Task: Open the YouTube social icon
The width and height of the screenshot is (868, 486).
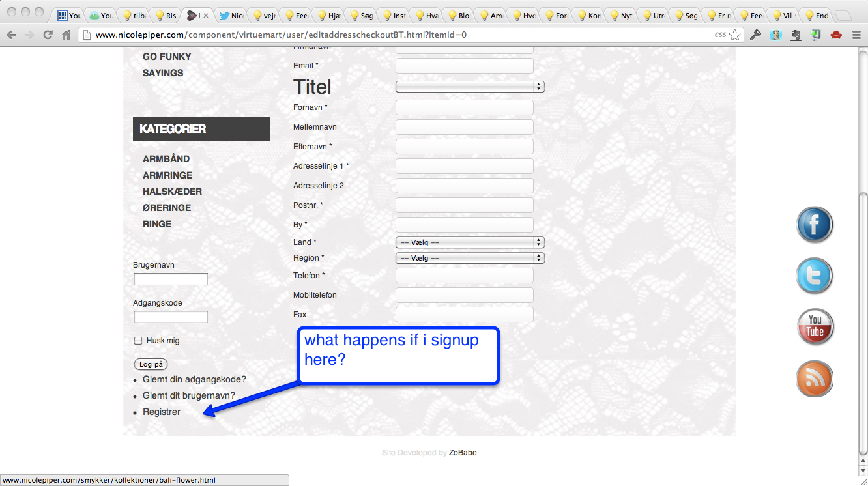Action: (x=815, y=326)
